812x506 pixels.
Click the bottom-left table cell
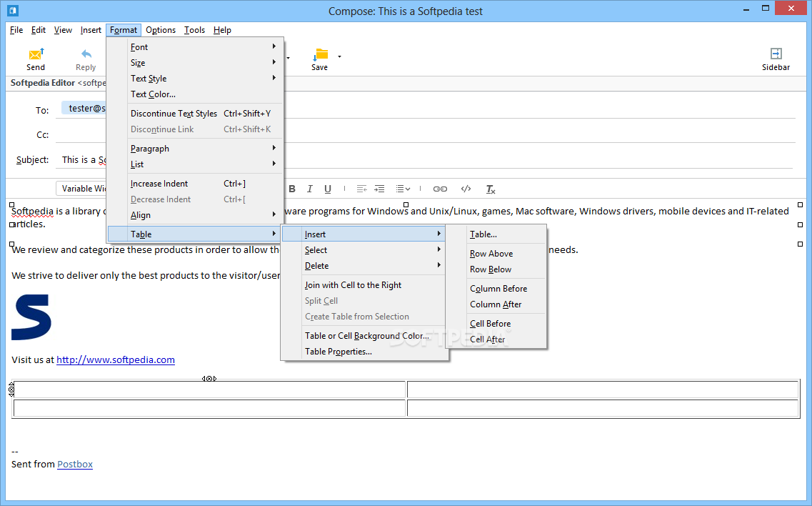click(x=209, y=408)
